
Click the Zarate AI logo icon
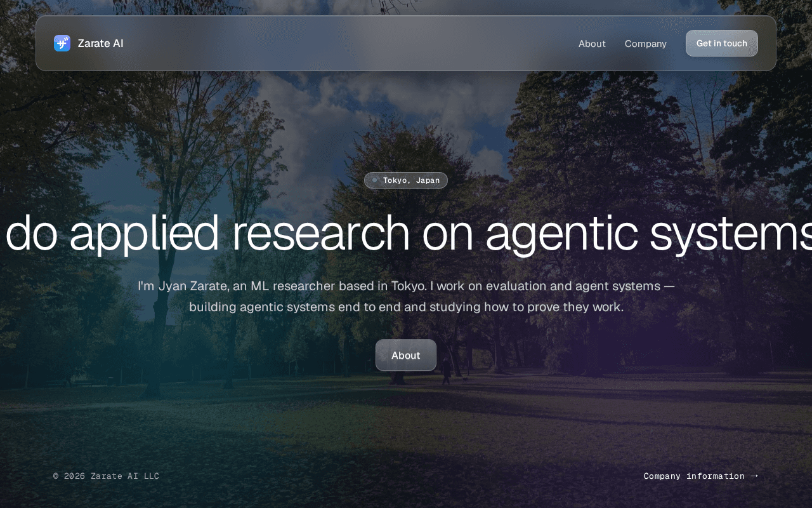(x=62, y=43)
